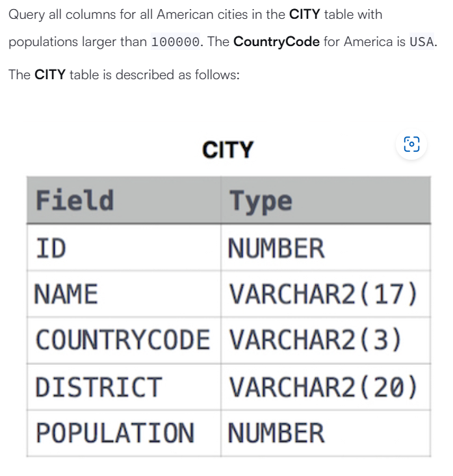Image resolution: width=453 pixels, height=476 pixels.
Task: Click the VARCHAR2(3) type cell
Action: (x=326, y=340)
